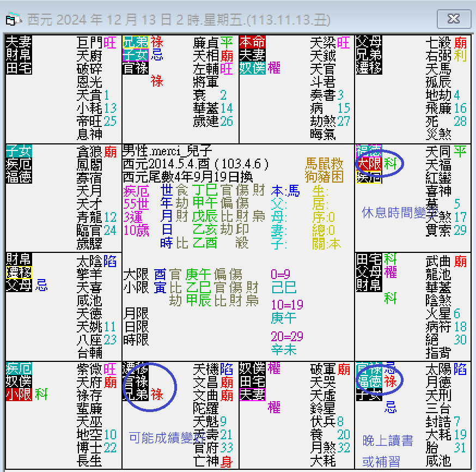This screenshot has height=472, width=476.
Task: Select the birth date line 西元2014.5.4.酉
Action: 196,164
